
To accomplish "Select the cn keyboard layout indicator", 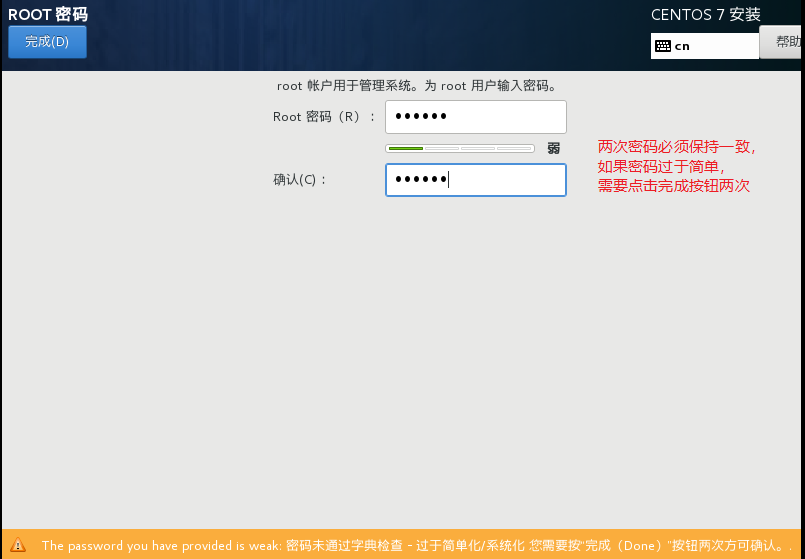I will coord(704,46).
